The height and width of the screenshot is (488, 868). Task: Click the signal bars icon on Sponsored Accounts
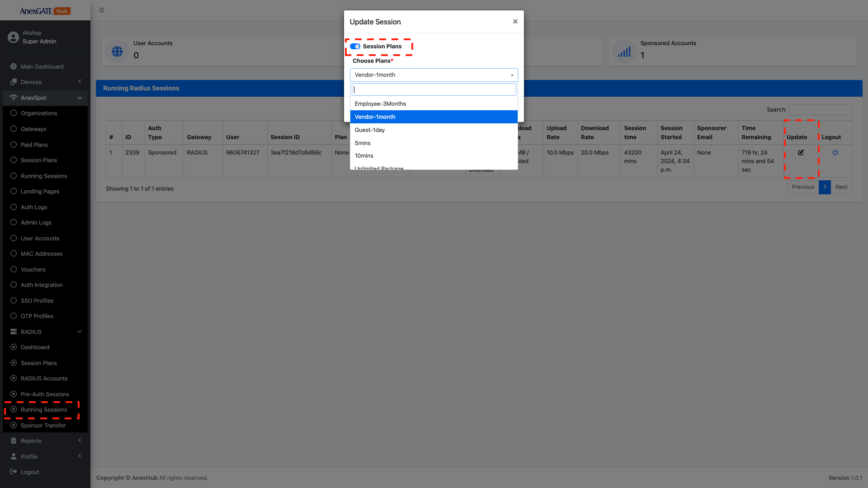[x=624, y=52]
